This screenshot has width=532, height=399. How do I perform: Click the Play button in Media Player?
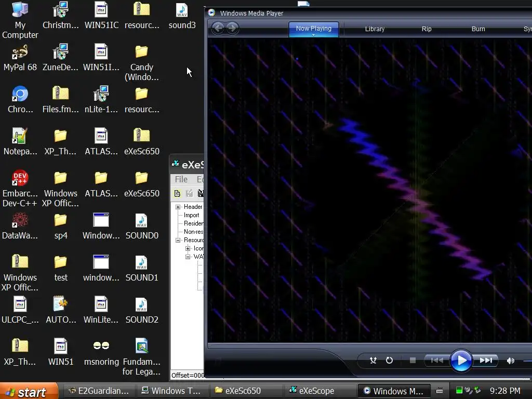pos(461,361)
